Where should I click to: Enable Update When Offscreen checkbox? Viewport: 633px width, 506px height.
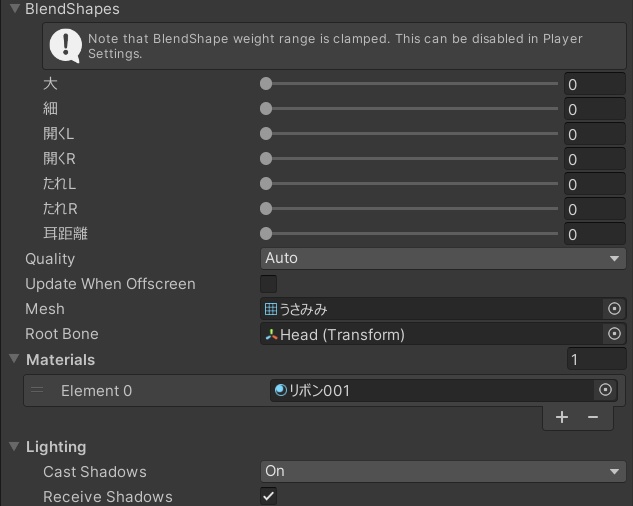click(x=269, y=284)
